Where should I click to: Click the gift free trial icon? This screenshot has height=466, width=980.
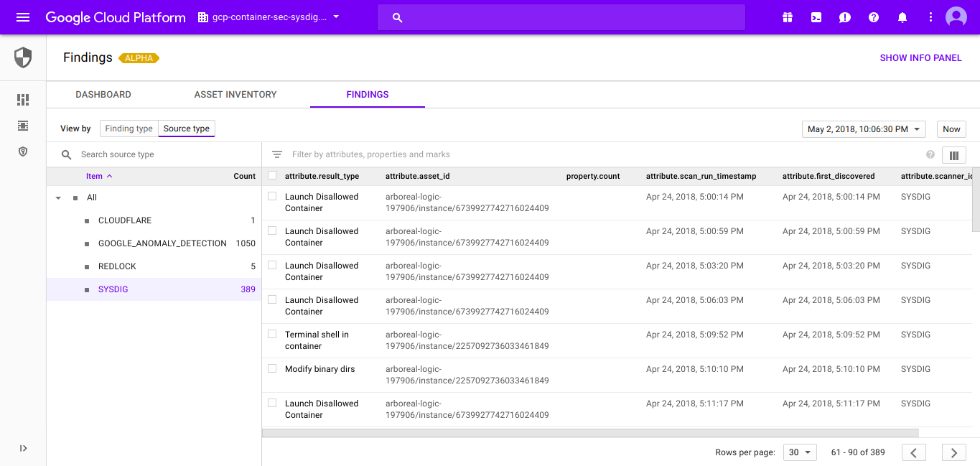[788, 17]
